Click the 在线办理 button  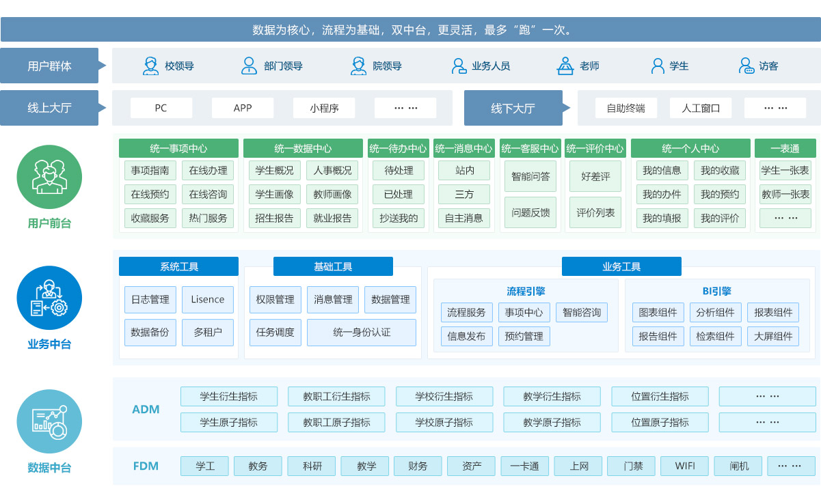pos(208,170)
